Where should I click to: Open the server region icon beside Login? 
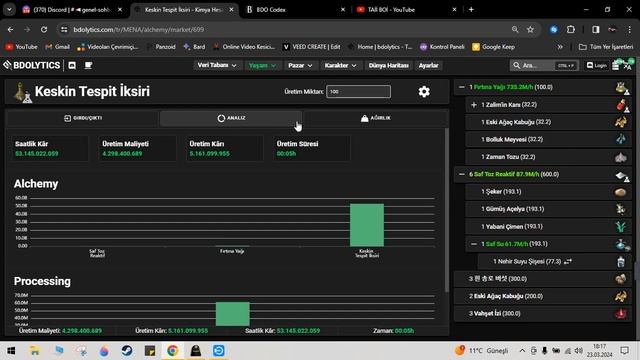616,65
